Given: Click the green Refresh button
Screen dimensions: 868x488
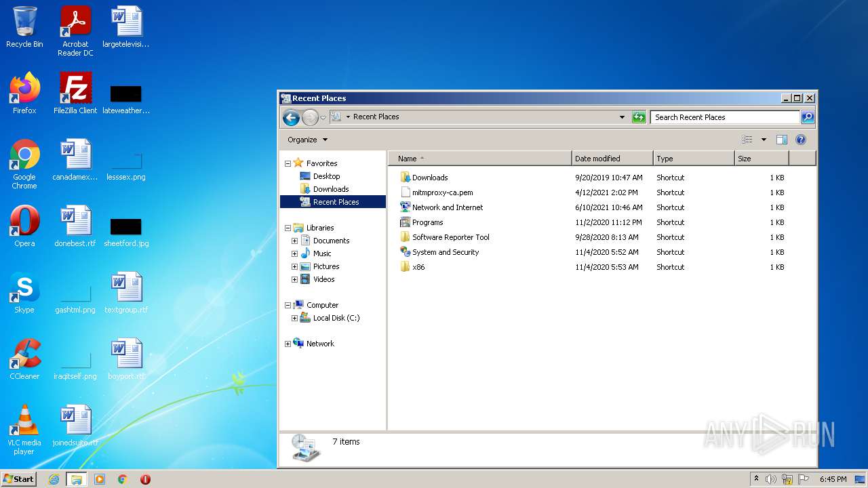Looking at the screenshot, I should 638,117.
